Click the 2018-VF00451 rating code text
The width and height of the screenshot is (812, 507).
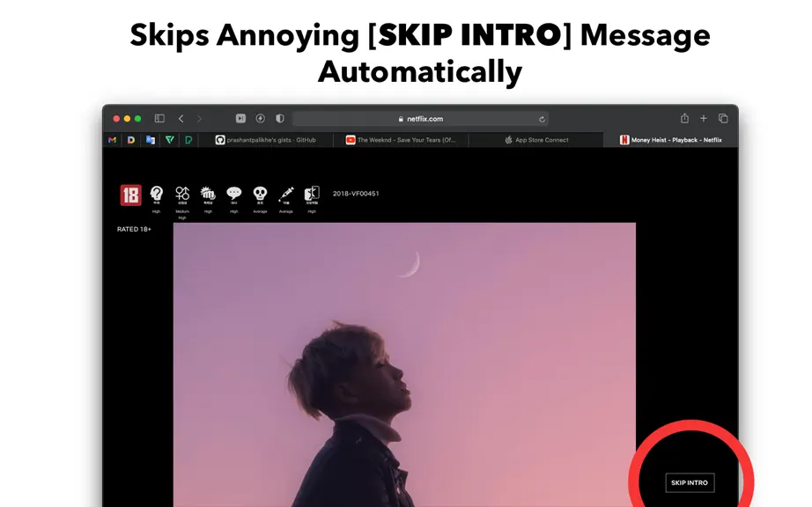[356, 194]
